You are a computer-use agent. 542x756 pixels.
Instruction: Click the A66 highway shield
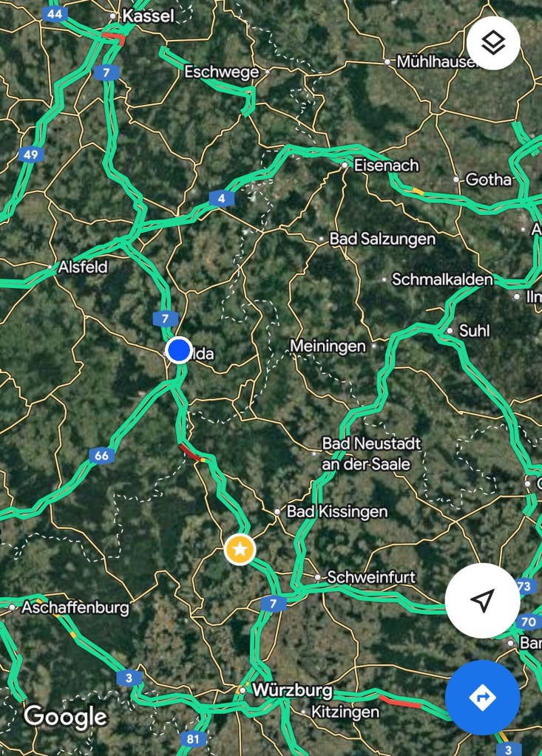tap(101, 456)
